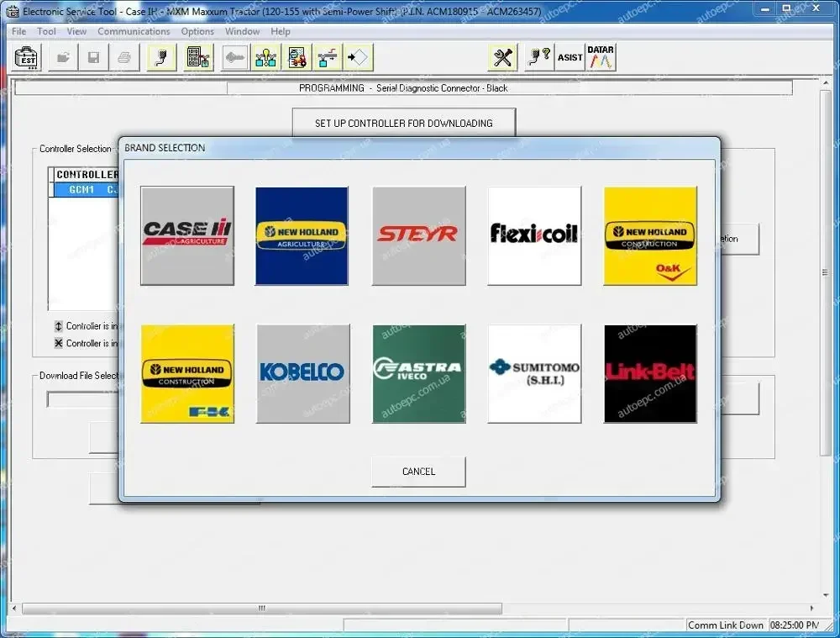
Task: Click the ASIST toolbar button
Action: pyautogui.click(x=570, y=58)
